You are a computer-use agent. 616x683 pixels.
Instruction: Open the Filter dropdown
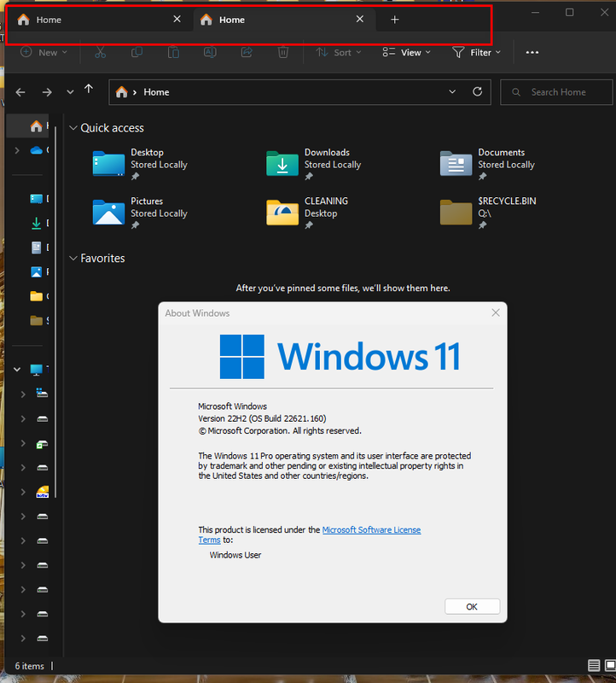pyautogui.click(x=477, y=52)
